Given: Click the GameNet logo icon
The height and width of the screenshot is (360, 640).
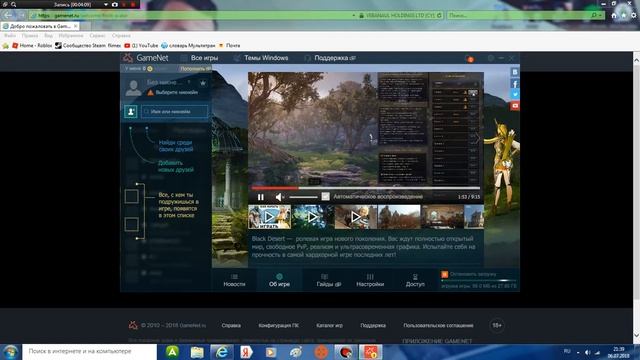Looking at the screenshot, I should [128, 58].
